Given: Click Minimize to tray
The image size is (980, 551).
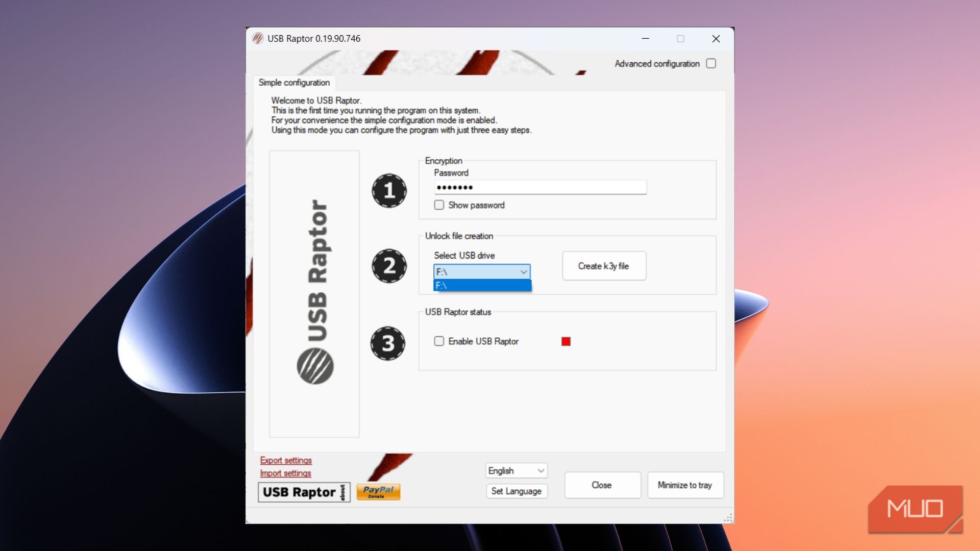Looking at the screenshot, I should pyautogui.click(x=685, y=485).
